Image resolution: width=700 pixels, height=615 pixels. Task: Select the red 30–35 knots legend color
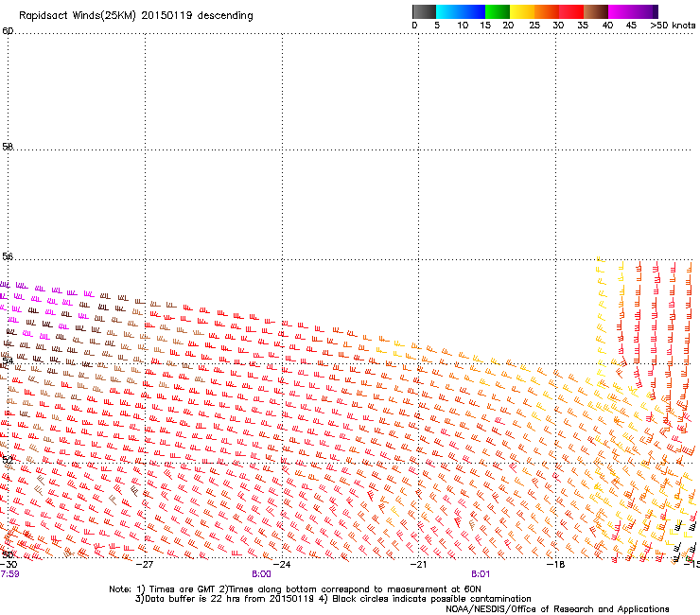[571, 11]
